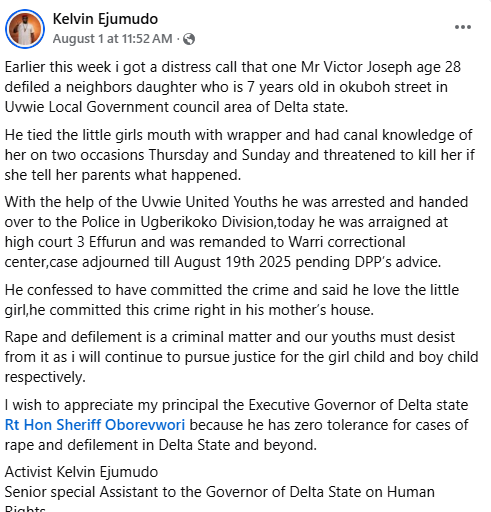Click the paragraph starting 'Earlier this week'
Screen dimensions: 491x512
click(233, 87)
